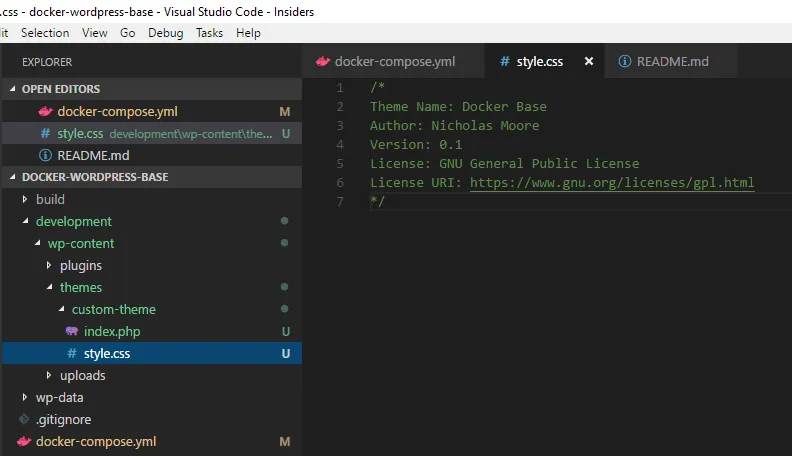Click the PHP elephant icon beside index.php
The width and height of the screenshot is (792, 456).
[x=72, y=331]
